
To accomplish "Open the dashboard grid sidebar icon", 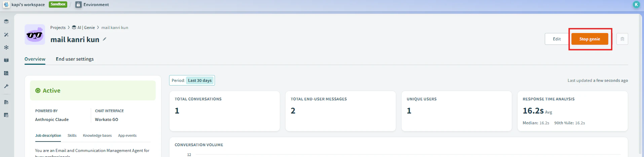I will click(x=6, y=73).
